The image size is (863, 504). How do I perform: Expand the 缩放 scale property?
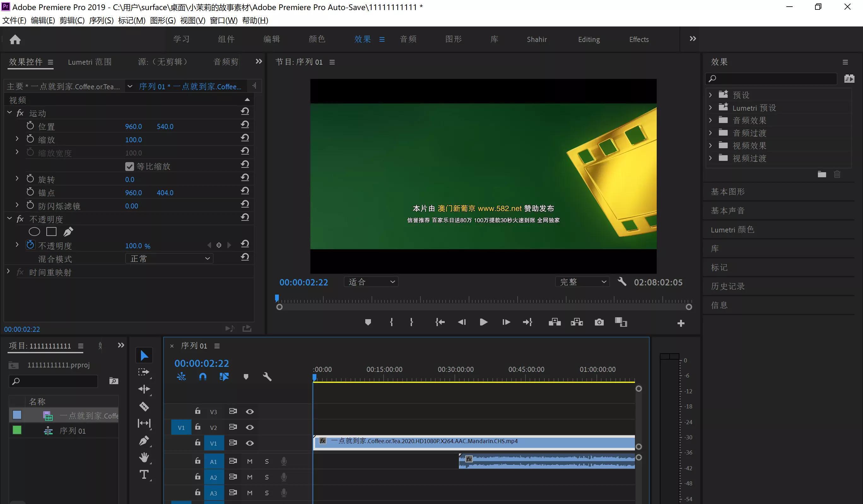click(x=17, y=139)
